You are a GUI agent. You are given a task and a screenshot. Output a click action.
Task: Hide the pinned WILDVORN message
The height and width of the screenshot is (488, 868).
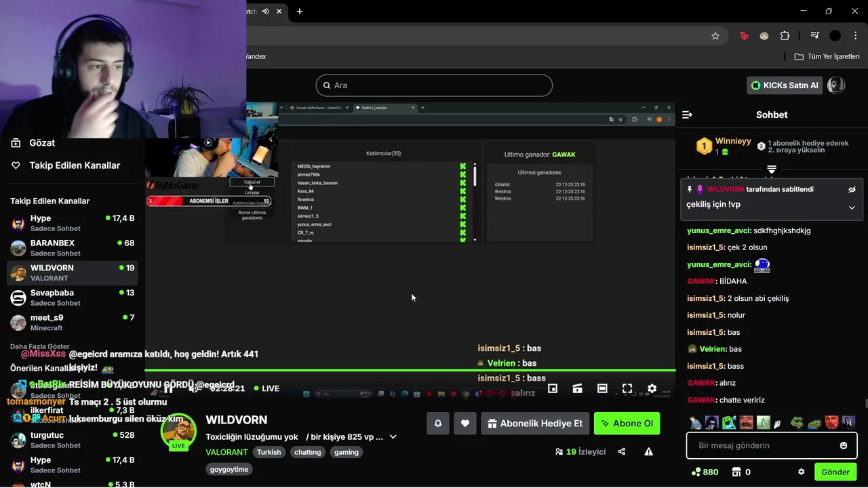[852, 190]
